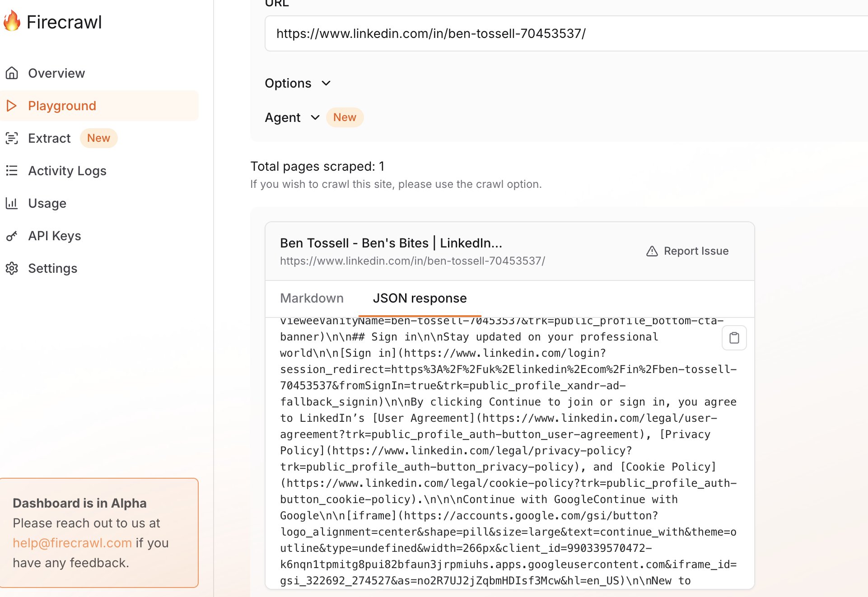
Task: Open API Keys page
Action: tap(99, 236)
